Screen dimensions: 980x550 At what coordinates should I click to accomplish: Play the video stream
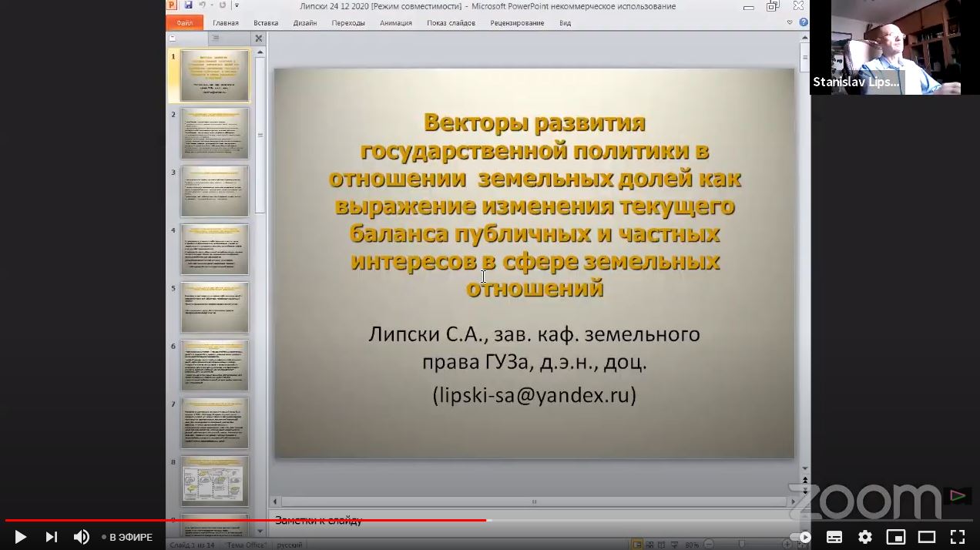(x=21, y=537)
